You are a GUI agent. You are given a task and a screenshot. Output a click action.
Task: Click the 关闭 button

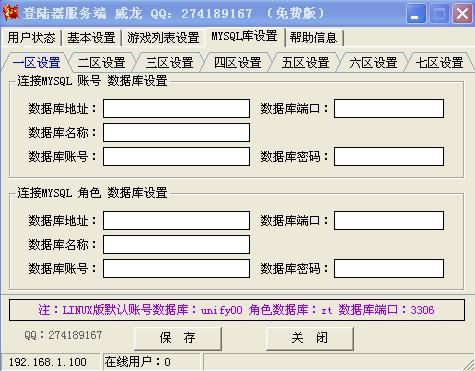coord(310,338)
